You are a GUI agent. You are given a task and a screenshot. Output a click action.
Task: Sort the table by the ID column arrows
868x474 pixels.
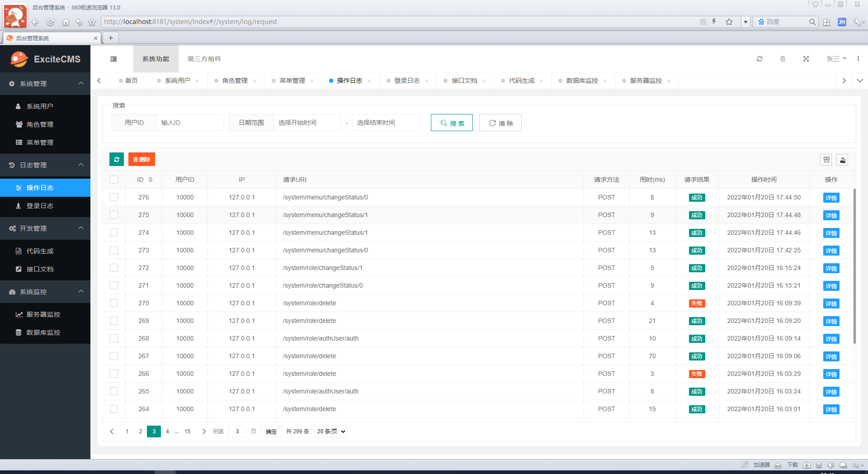point(150,180)
